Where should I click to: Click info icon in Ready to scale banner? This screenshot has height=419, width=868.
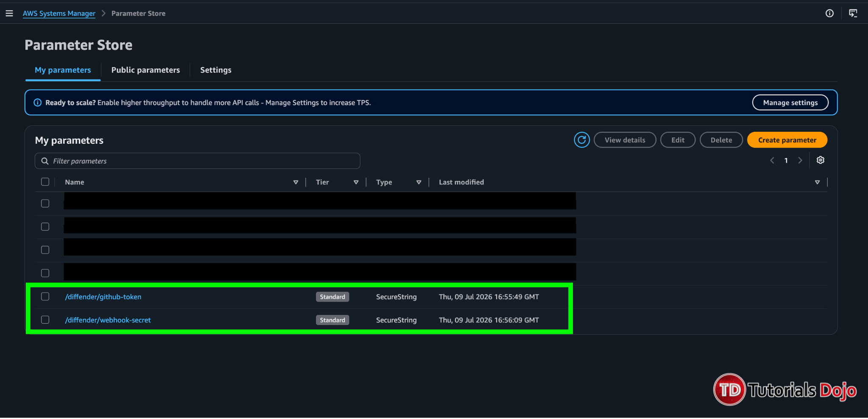click(x=37, y=103)
